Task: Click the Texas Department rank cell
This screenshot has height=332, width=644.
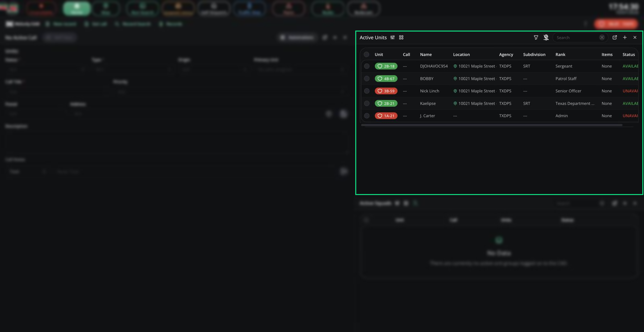Action: 575,103
